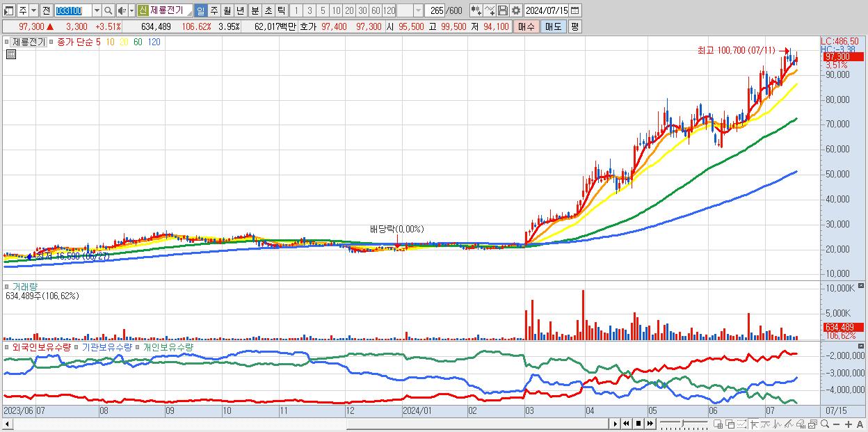The height and width of the screenshot is (432, 868).
Task: Click the stop button in the bottom toolbar
Action: (x=638, y=424)
